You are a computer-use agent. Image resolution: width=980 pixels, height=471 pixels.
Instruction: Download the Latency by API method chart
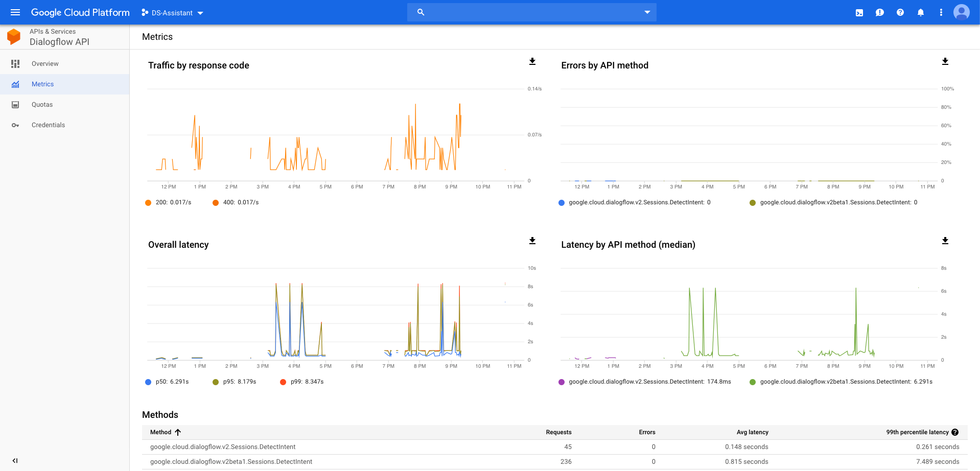tap(945, 241)
